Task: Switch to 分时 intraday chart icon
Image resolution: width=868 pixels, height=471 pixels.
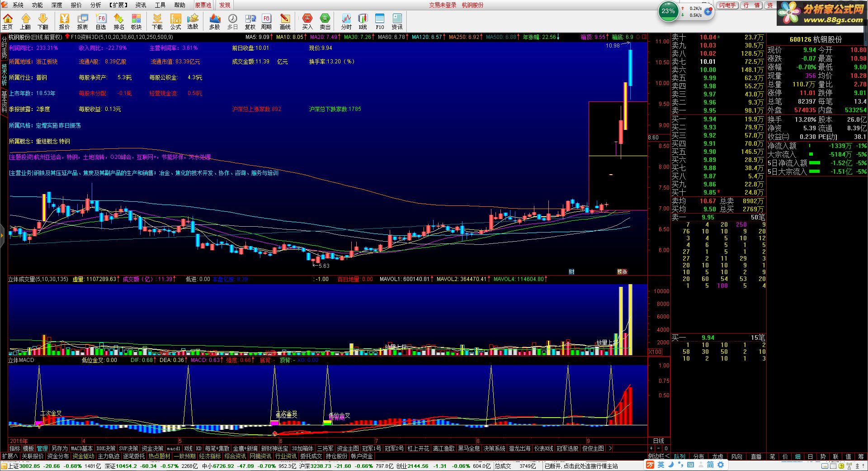Action: pyautogui.click(x=346, y=21)
